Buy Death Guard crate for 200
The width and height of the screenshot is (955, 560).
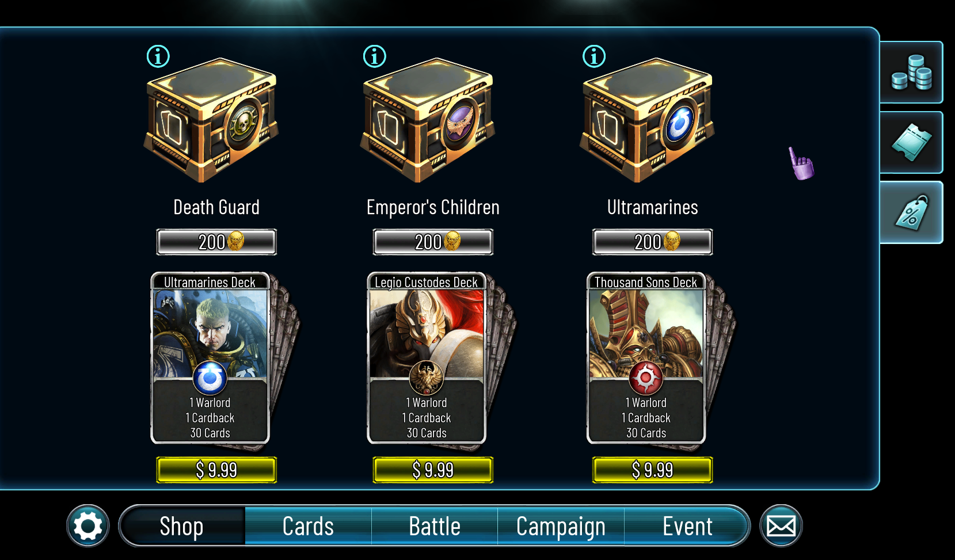(x=216, y=242)
